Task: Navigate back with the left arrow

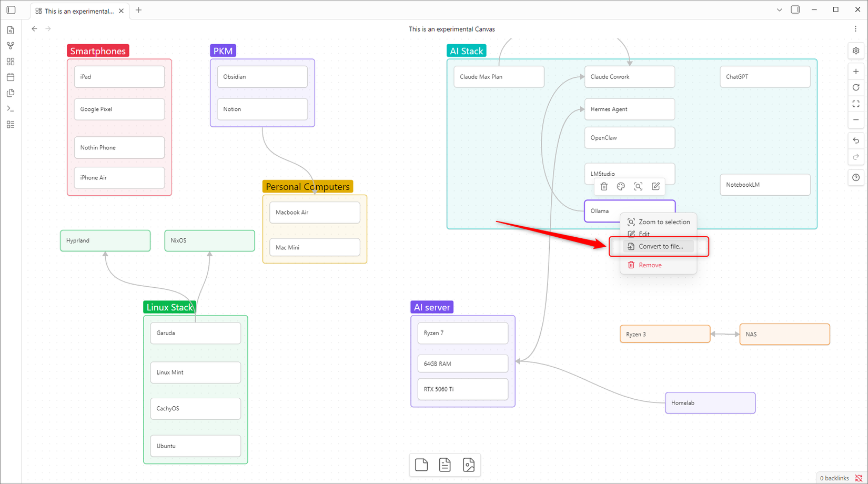Action: [x=34, y=29]
